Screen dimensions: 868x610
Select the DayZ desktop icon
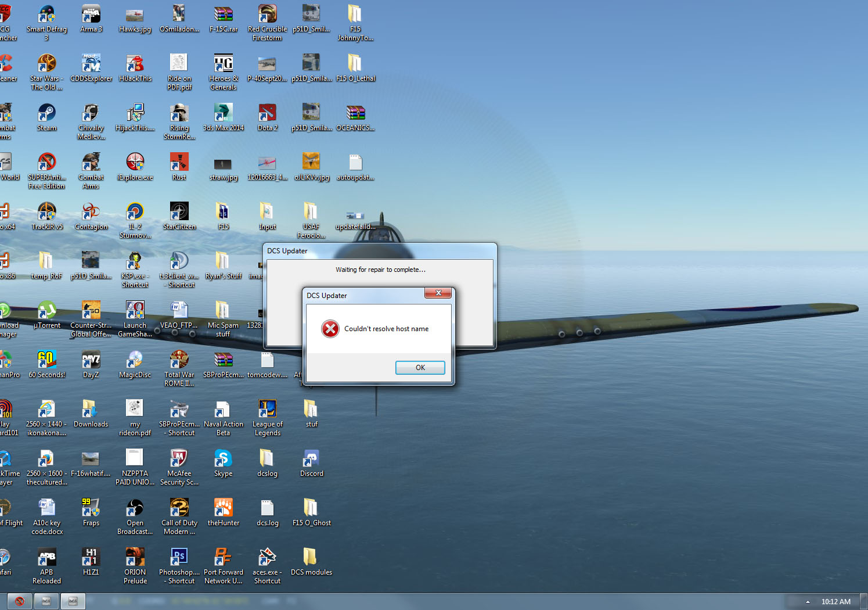pos(91,365)
